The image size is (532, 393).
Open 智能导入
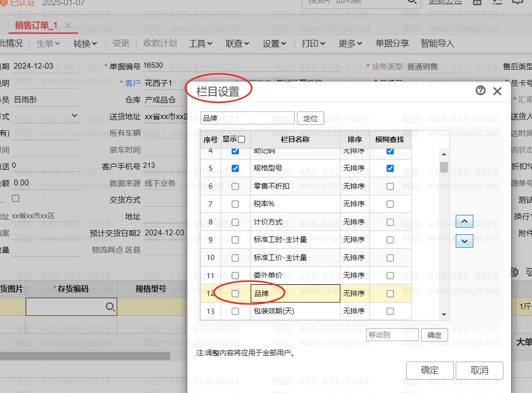coord(437,43)
